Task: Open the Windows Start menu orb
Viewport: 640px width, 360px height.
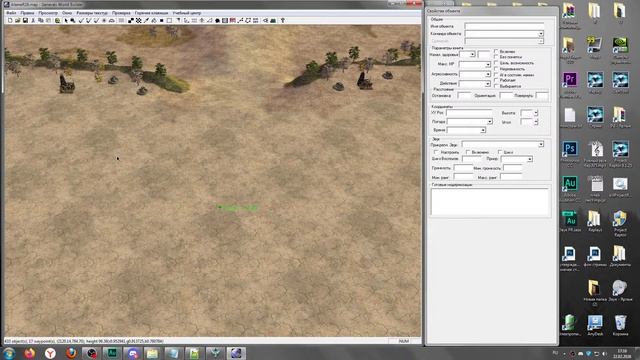Action: coord(9,353)
